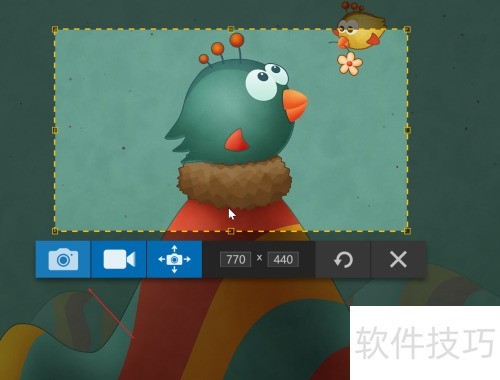Click the top-middle edge selection handle
This screenshot has width=500, height=380.
click(231, 30)
